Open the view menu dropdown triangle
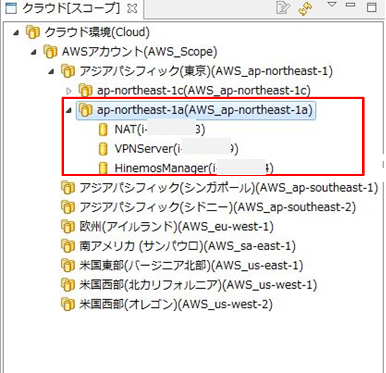The image size is (386, 373). click(x=332, y=5)
